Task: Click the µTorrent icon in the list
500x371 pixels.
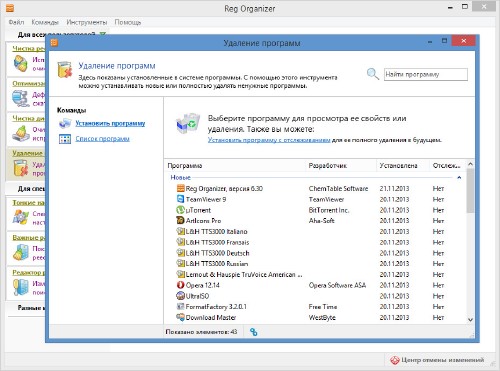Action: [x=180, y=210]
